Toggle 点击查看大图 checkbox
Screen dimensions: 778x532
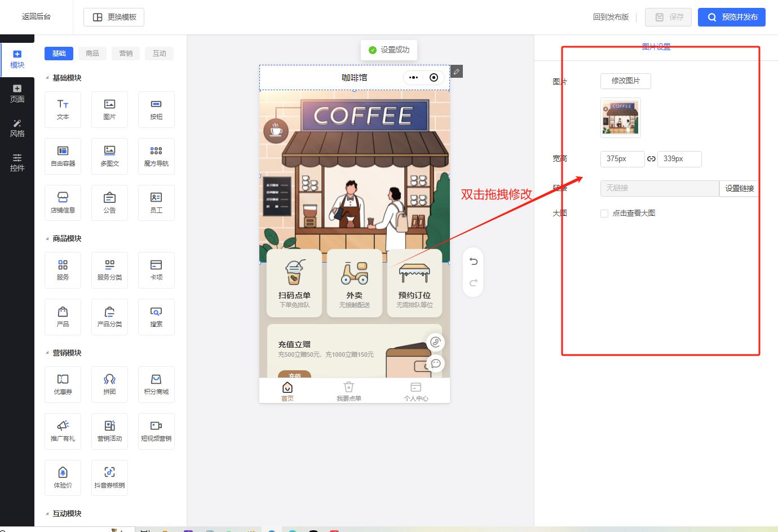click(604, 213)
